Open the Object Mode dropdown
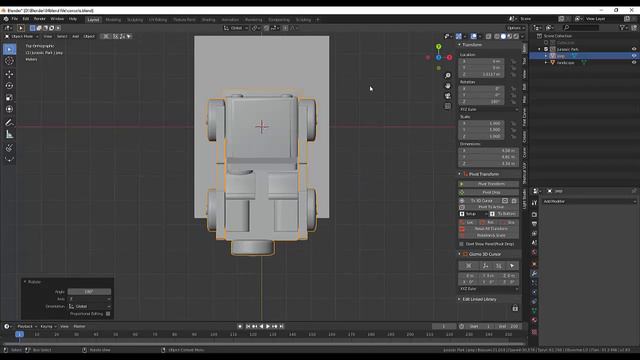The image size is (640, 360). point(22,36)
